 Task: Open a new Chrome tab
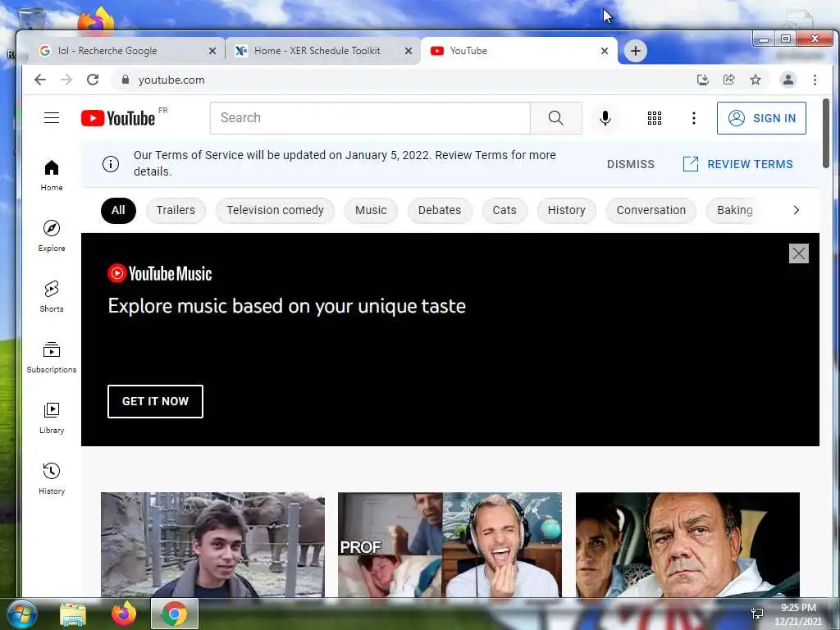[x=636, y=51]
